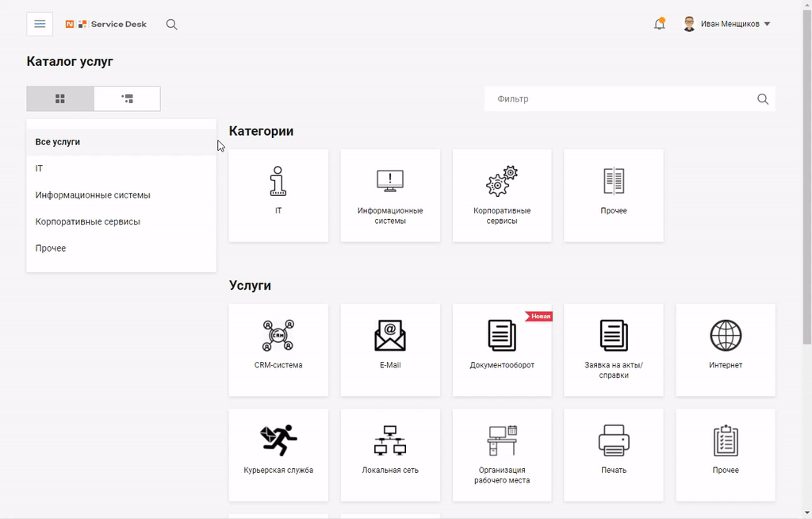Image resolution: width=812 pixels, height=519 pixels.
Task: Select Информационные системы in sidebar
Action: [x=121, y=195]
